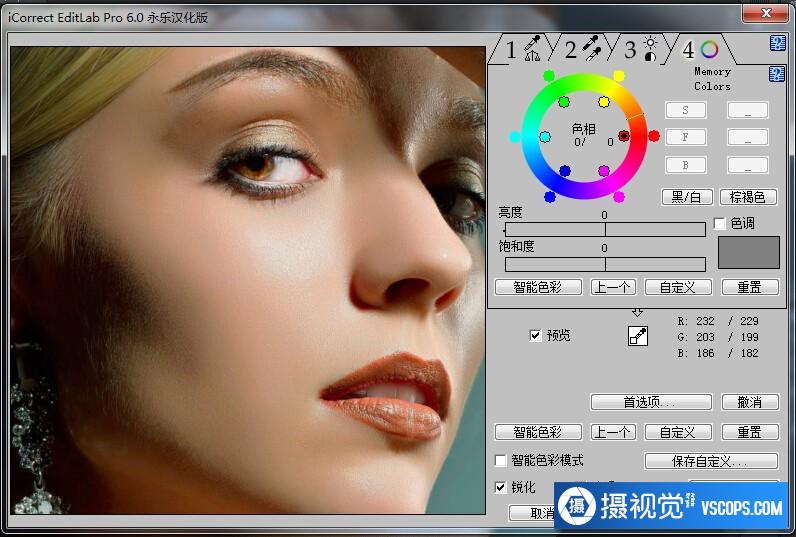Click the 饱和度 saturation slider track
796x537 pixels.
(605, 264)
